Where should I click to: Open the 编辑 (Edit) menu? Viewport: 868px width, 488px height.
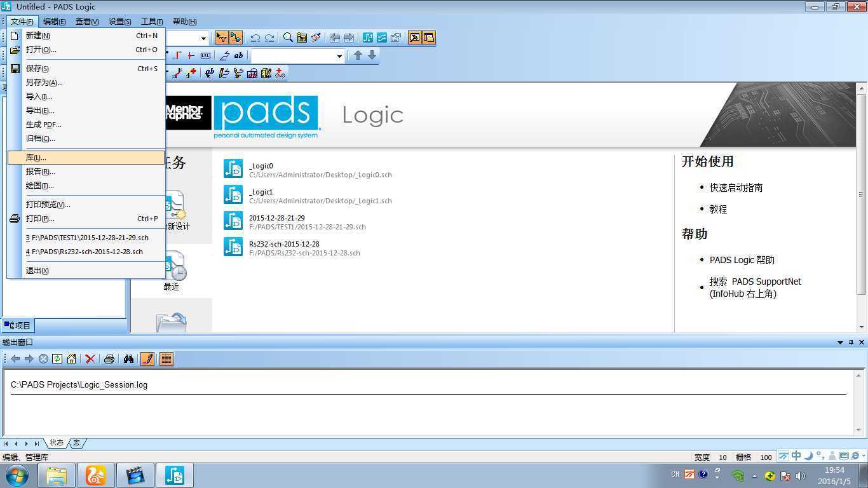click(54, 22)
